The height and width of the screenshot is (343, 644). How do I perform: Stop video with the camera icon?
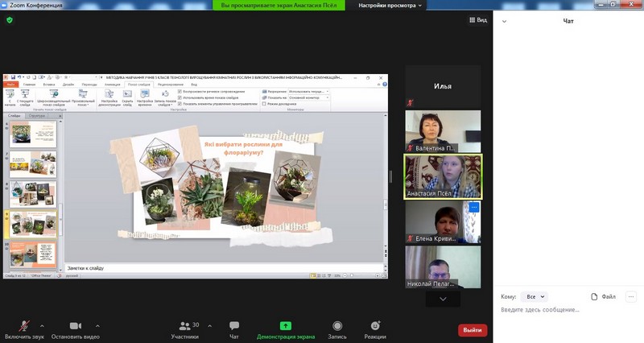click(75, 326)
